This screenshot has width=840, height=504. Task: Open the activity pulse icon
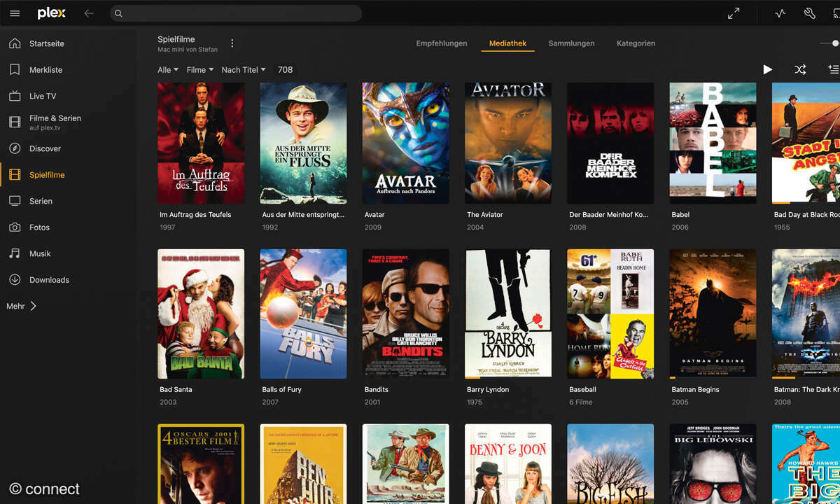click(780, 13)
